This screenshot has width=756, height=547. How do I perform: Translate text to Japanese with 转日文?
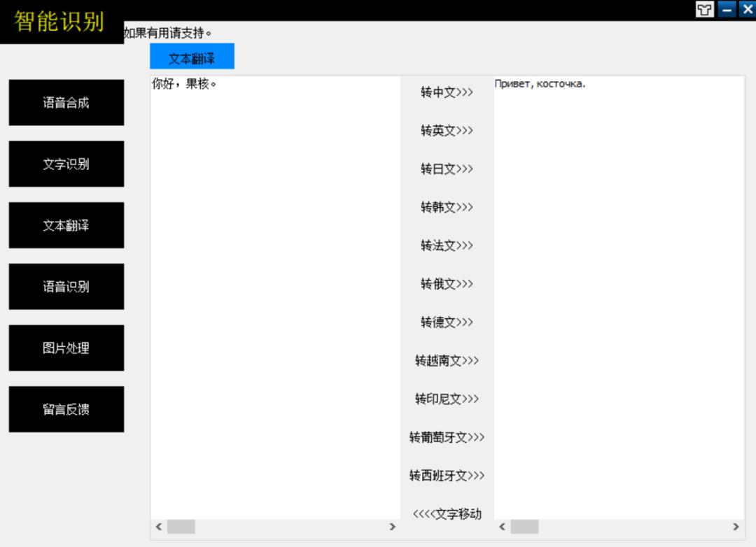(446, 169)
